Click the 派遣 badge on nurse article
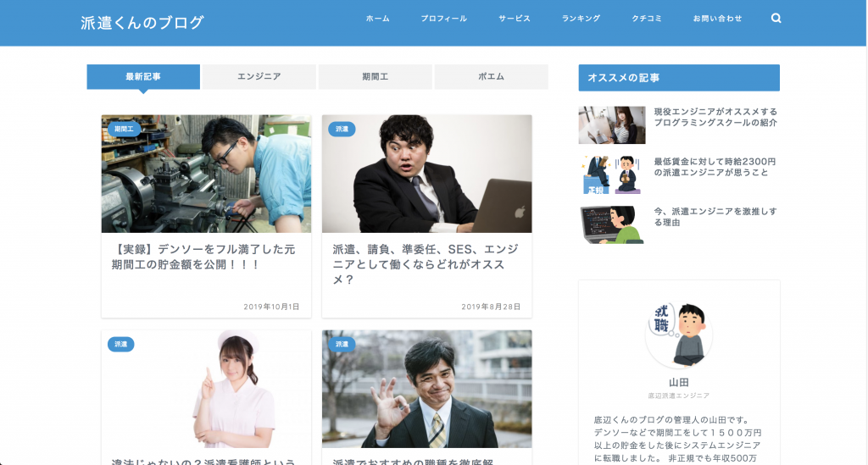 click(x=120, y=344)
